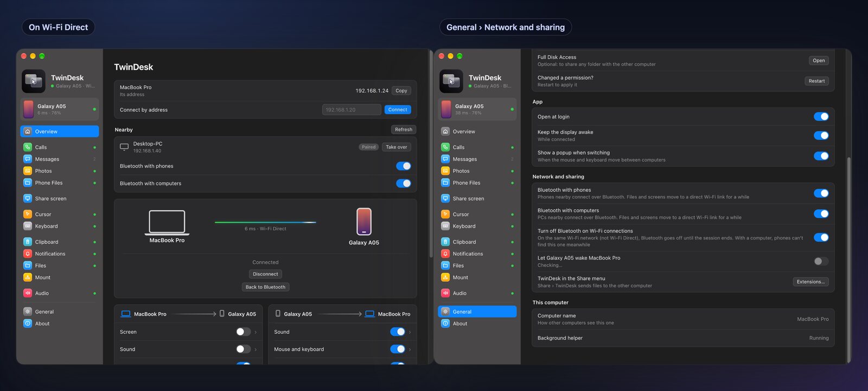Refresh the Nearby devices list
The width and height of the screenshot is (868, 391).
point(404,130)
